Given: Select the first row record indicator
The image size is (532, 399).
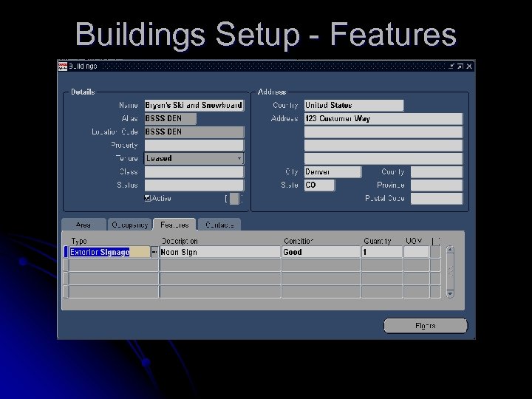Looking at the screenshot, I should click(66, 252).
